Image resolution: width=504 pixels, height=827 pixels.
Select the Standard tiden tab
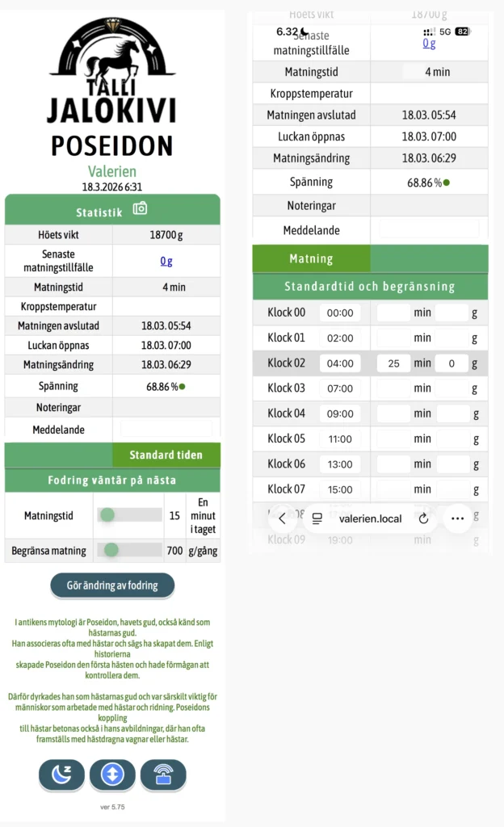pyautogui.click(x=166, y=455)
